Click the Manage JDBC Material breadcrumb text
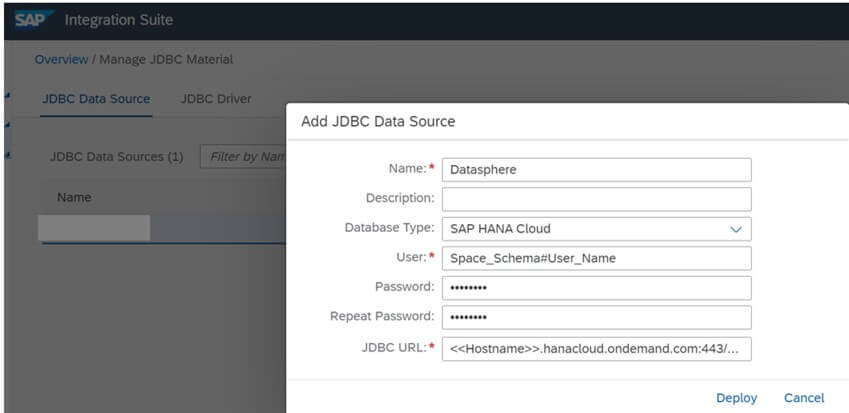 (166, 60)
